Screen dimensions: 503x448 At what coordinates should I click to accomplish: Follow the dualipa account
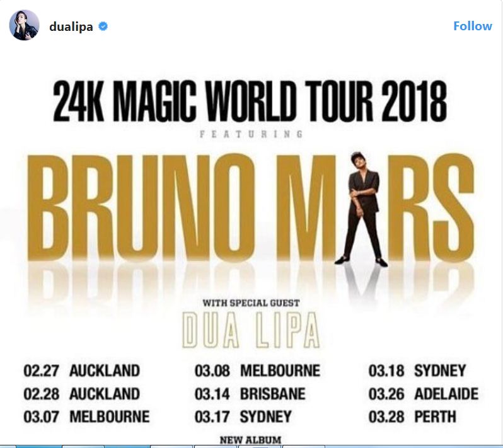click(472, 26)
